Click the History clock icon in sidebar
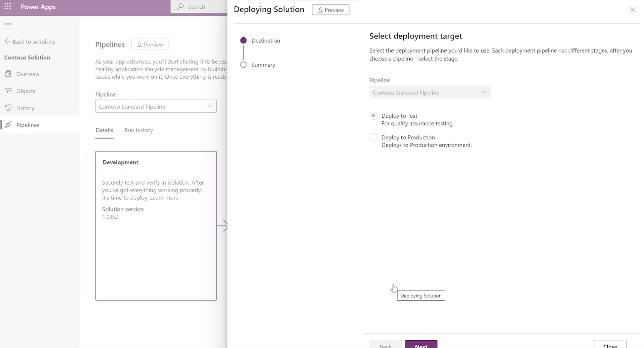Image resolution: width=644 pixels, height=348 pixels. coord(8,108)
